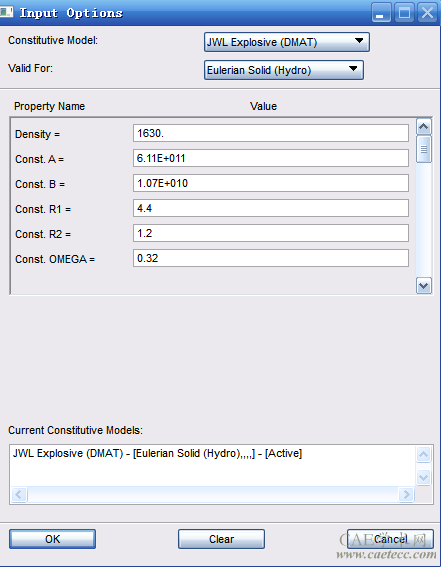Click the models list scroll down arrow
This screenshot has height=567, width=441.
tap(424, 477)
